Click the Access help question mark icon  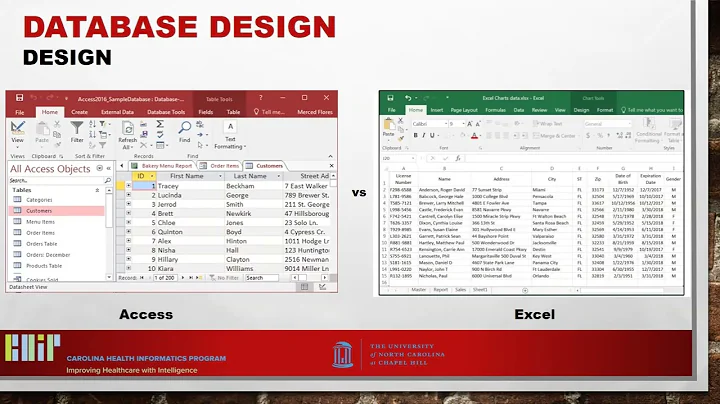(260, 98)
